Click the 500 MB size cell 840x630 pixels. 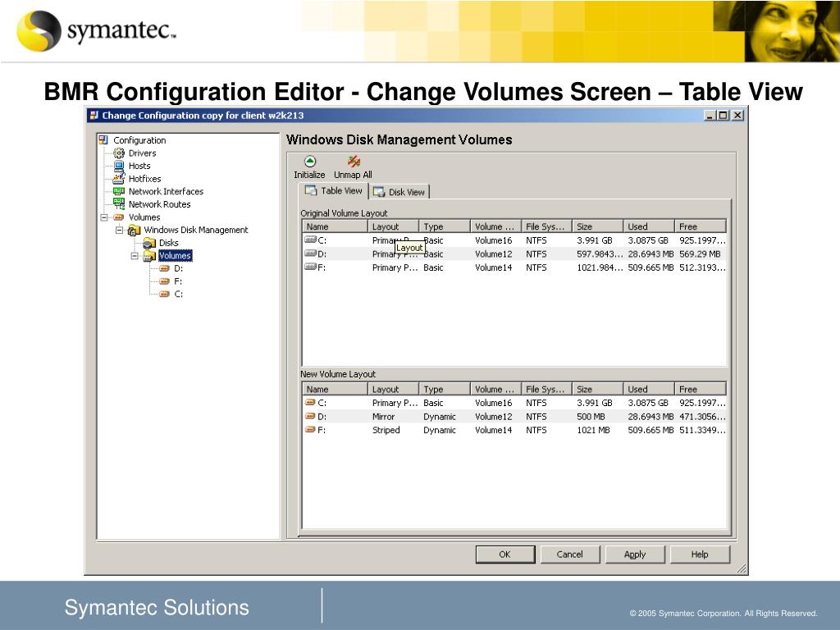coord(591,417)
